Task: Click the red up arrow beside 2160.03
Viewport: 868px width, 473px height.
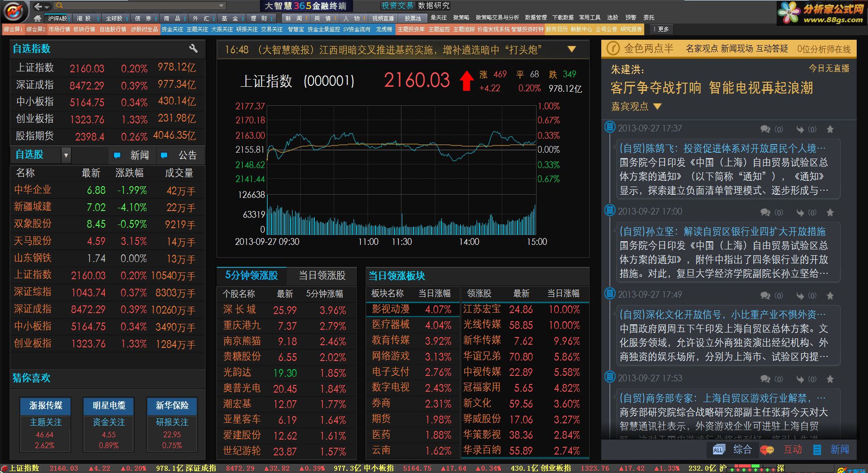Action: click(x=467, y=81)
